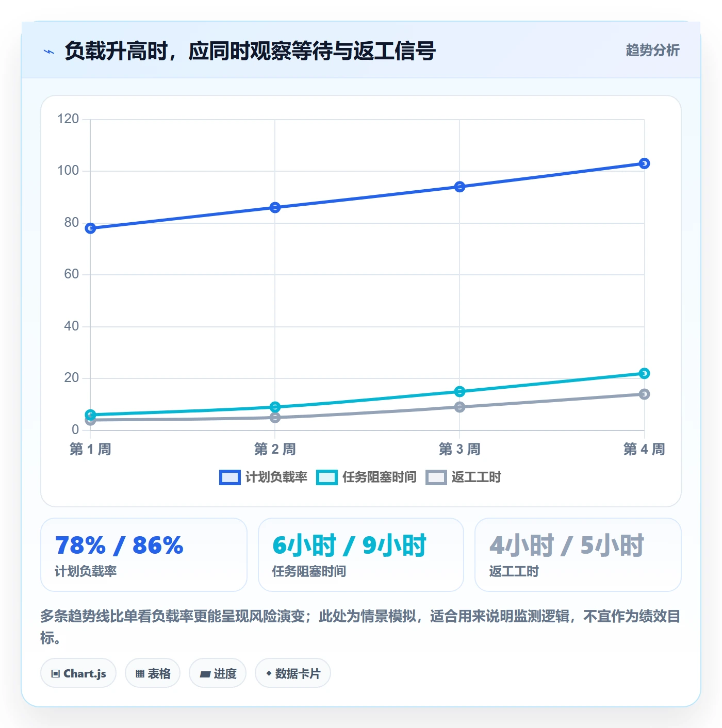This screenshot has width=722, height=728.
Task: Toggle the 计划负载率 legend swatch
Action: pyautogui.click(x=229, y=477)
